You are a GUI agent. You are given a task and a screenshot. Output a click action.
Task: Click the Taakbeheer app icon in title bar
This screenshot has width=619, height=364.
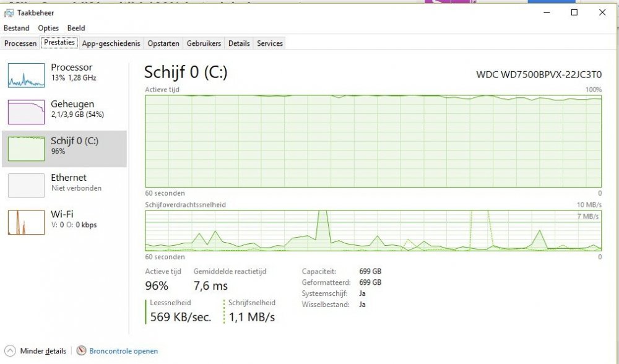(x=9, y=12)
